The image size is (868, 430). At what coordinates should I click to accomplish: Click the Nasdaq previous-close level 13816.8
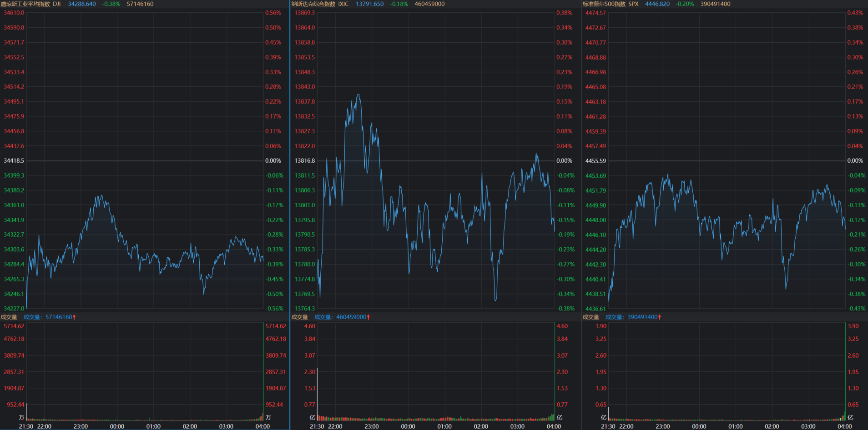pyautogui.click(x=305, y=160)
